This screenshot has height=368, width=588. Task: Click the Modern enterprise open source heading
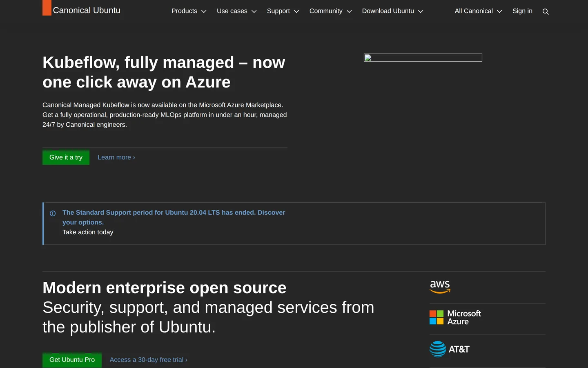[x=165, y=288]
